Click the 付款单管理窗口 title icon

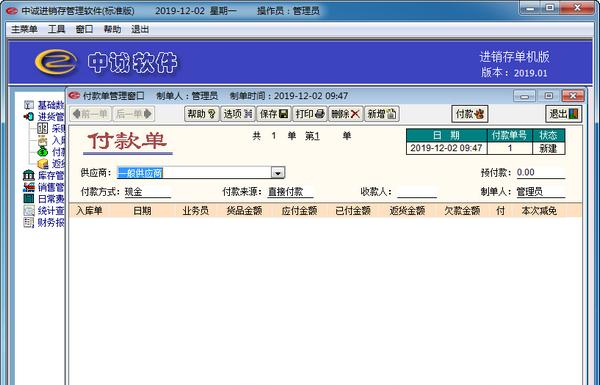(x=74, y=95)
